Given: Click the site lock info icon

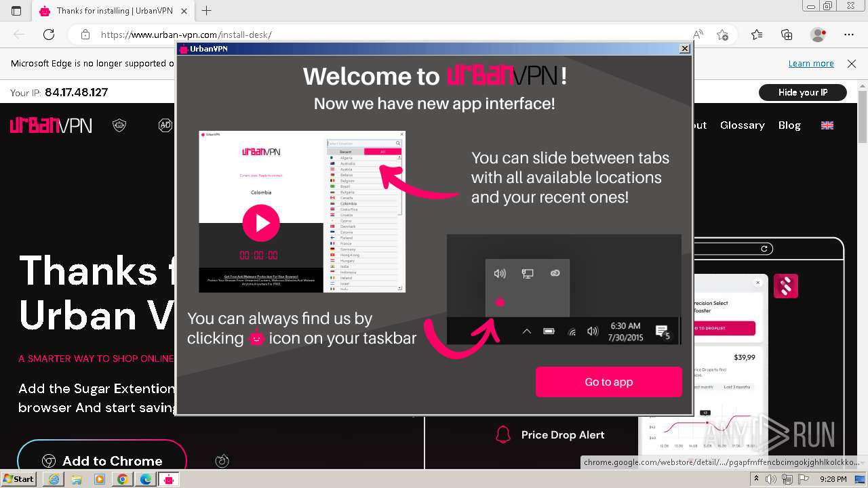Looking at the screenshot, I should 85,35.
